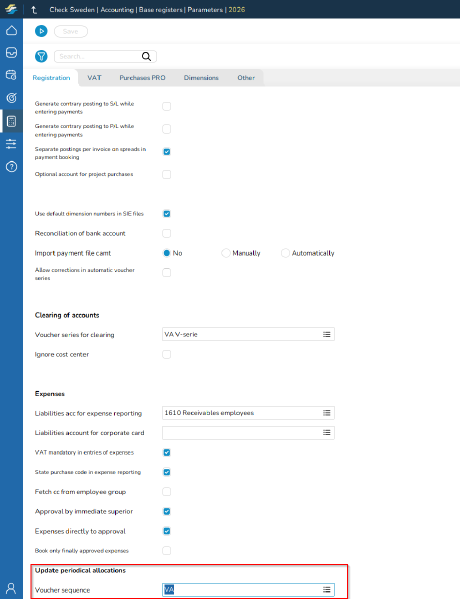Open the Home icon in sidebar
Image resolution: width=460 pixels, height=599 pixels.
point(11,30)
